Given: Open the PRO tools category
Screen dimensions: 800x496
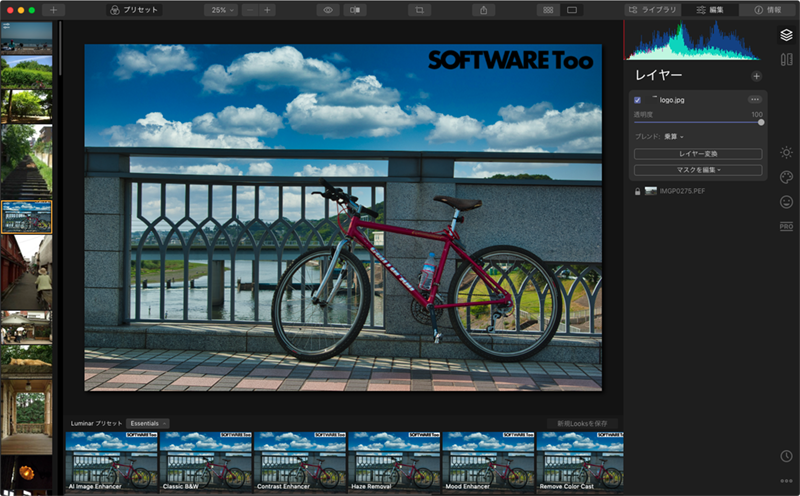Looking at the screenshot, I should point(786,227).
